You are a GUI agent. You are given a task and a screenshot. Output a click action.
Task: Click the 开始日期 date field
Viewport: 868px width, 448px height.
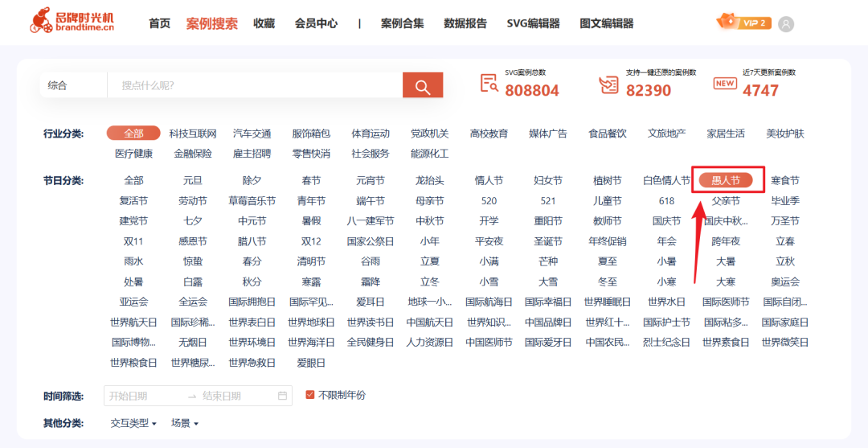(x=128, y=396)
